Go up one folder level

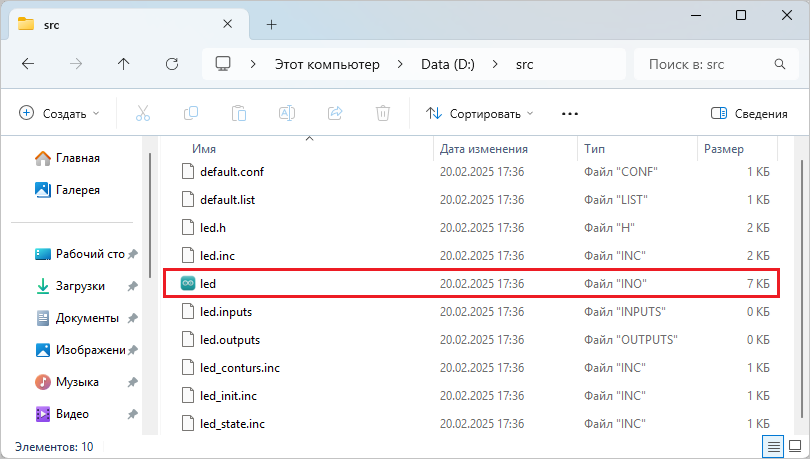pos(123,64)
